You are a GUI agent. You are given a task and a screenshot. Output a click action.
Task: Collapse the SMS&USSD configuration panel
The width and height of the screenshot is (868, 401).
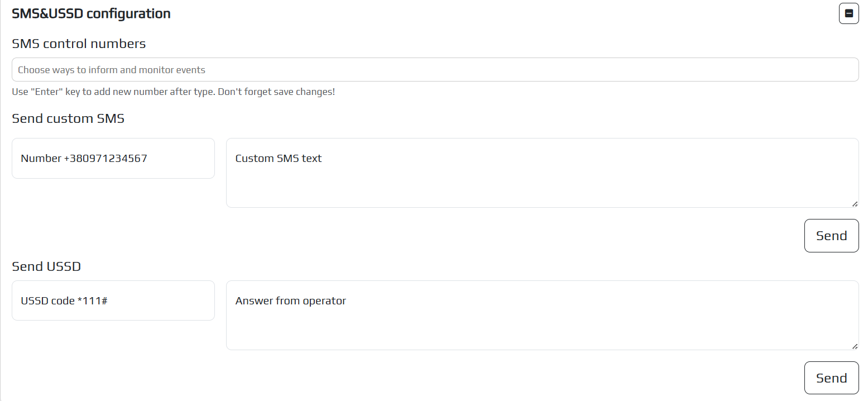(x=848, y=13)
